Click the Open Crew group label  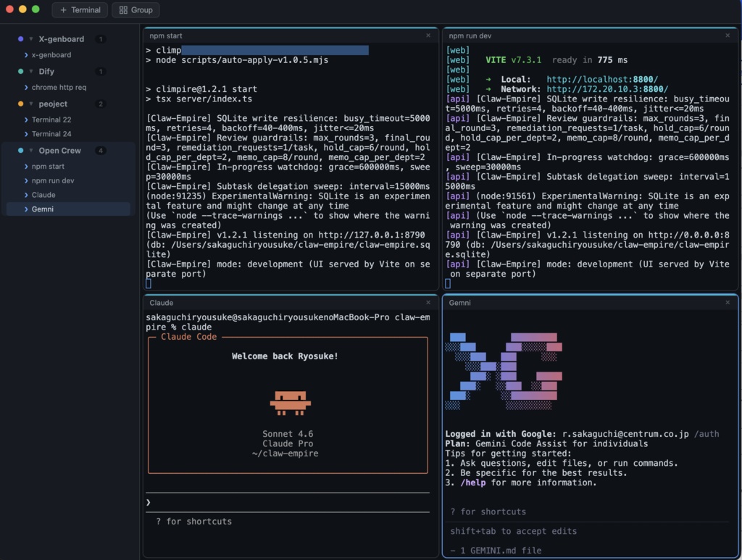pyautogui.click(x=59, y=151)
